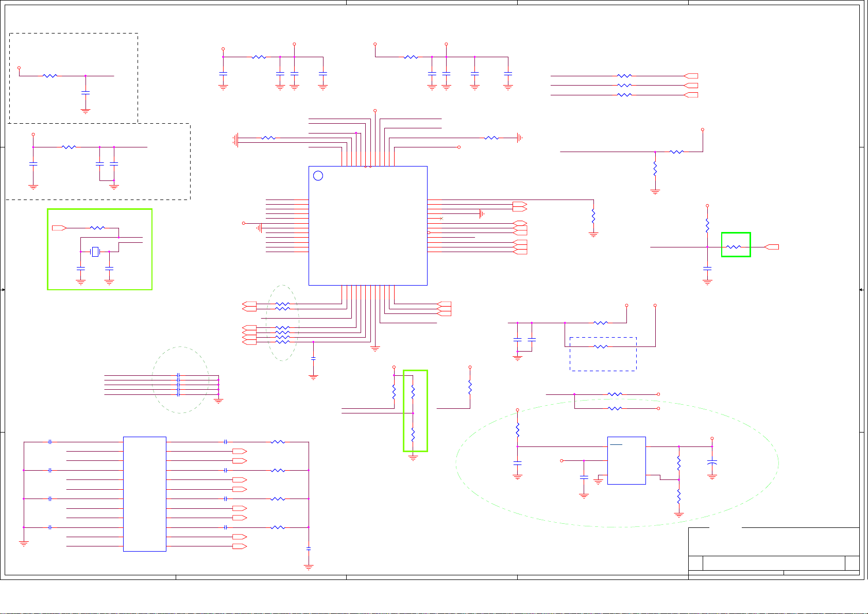Select the topmost of three upper-right ports
The height and width of the screenshot is (614, 868).
pos(691,76)
